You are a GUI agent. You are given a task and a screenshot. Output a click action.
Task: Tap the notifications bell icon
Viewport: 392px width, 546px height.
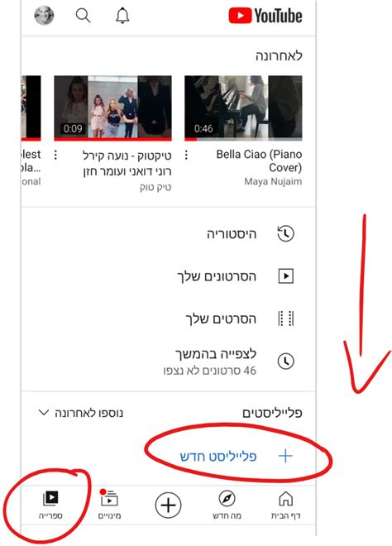(122, 16)
